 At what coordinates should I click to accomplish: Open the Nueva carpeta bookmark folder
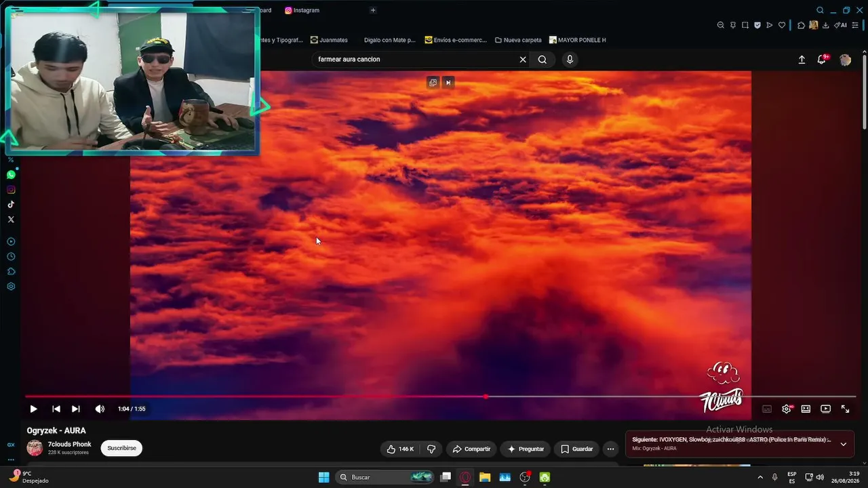click(x=519, y=40)
